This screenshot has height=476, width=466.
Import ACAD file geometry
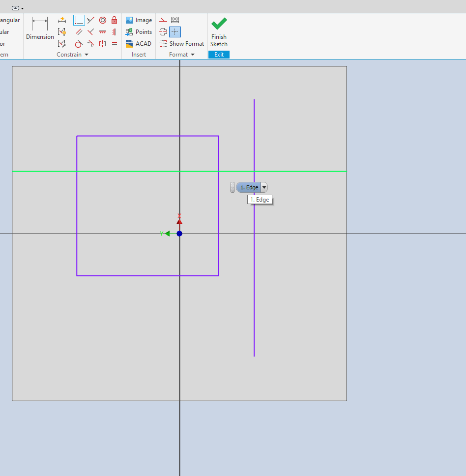coord(138,43)
